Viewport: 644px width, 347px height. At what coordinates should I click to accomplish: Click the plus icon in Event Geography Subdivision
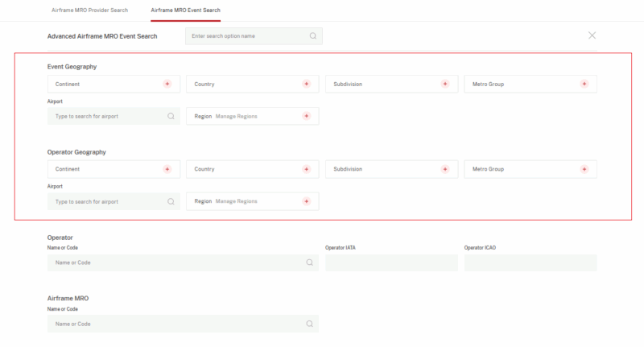(x=445, y=84)
